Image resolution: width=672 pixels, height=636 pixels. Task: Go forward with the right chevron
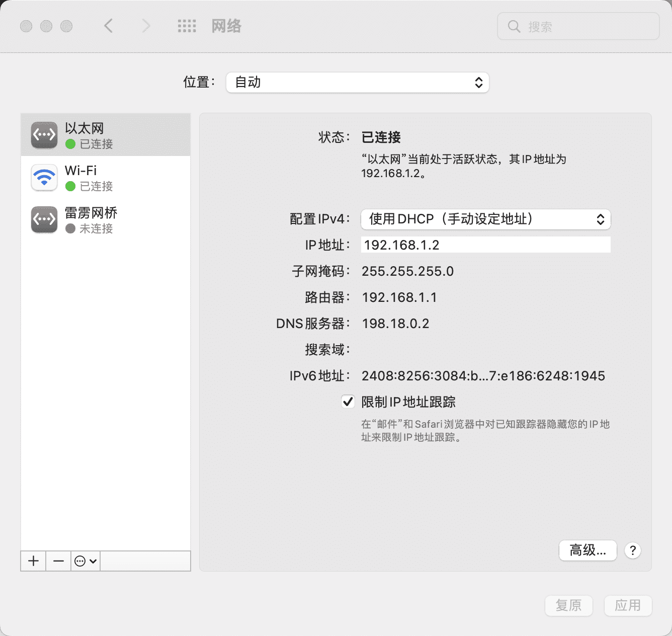click(x=146, y=26)
